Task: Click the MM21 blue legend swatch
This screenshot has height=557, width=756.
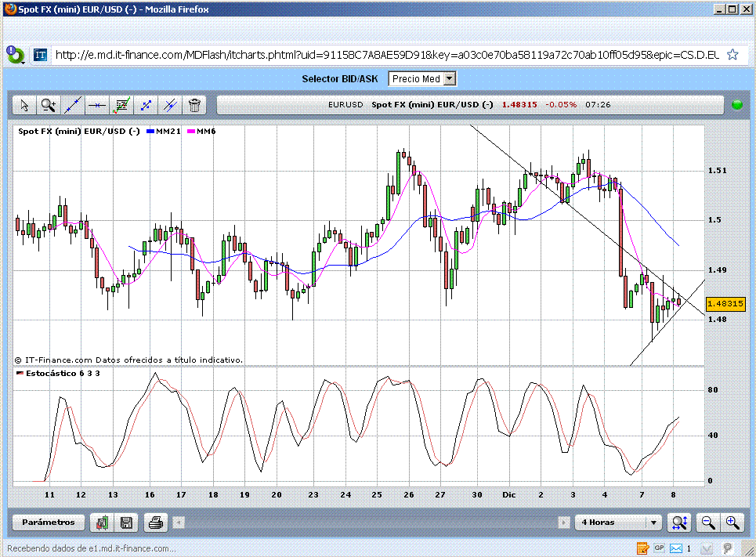Action: pyautogui.click(x=151, y=132)
